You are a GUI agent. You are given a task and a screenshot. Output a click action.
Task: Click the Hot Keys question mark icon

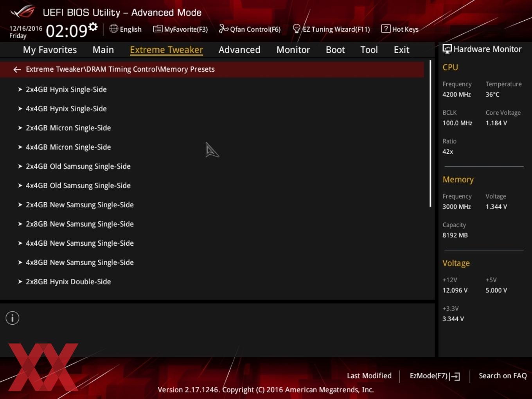pyautogui.click(x=386, y=29)
